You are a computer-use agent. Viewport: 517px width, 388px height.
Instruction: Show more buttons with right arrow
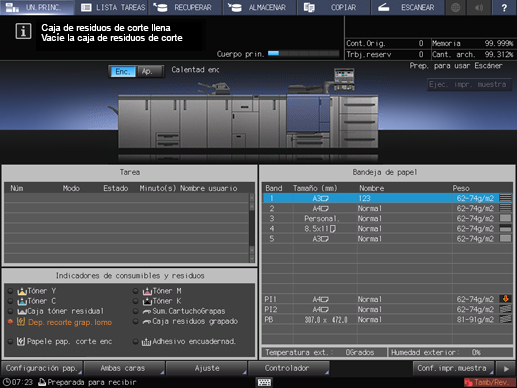506,368
